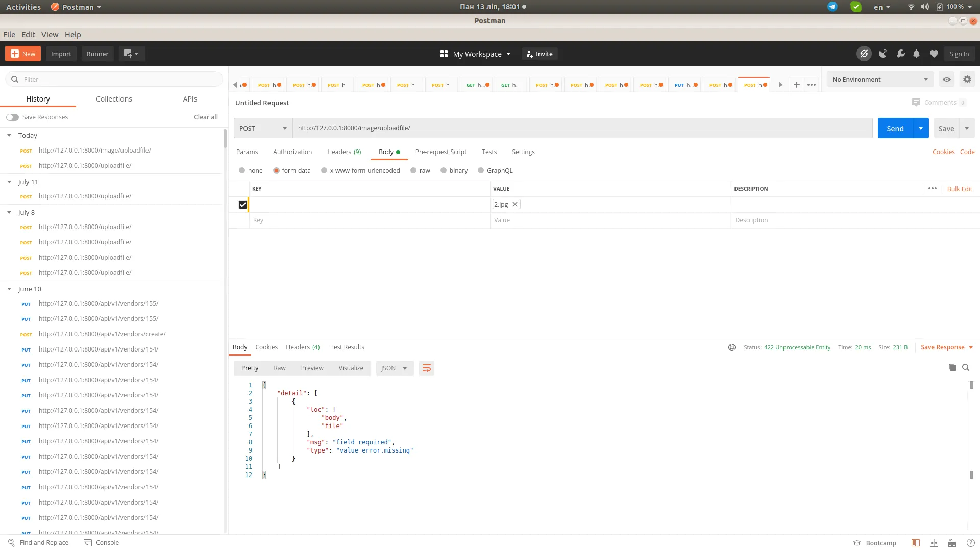Screen dimensions: 980x551
Task: Copy response body using the copy icon
Action: point(952,367)
